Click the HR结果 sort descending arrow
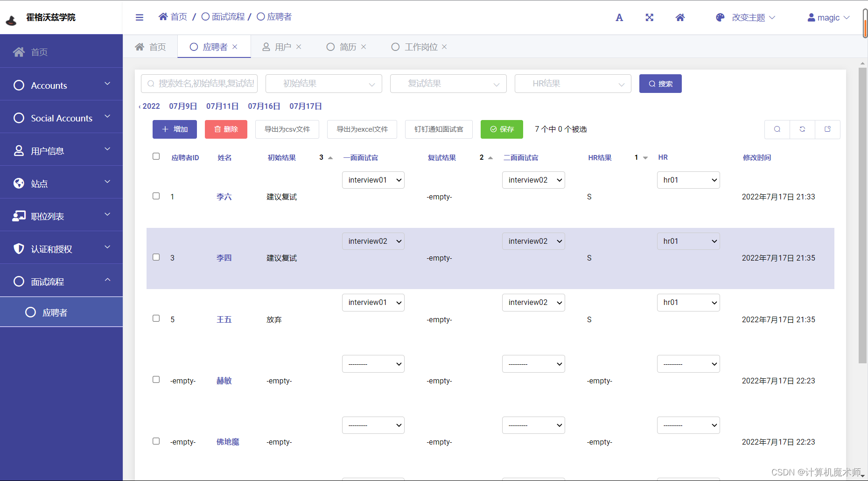This screenshot has height=481, width=868. click(645, 158)
